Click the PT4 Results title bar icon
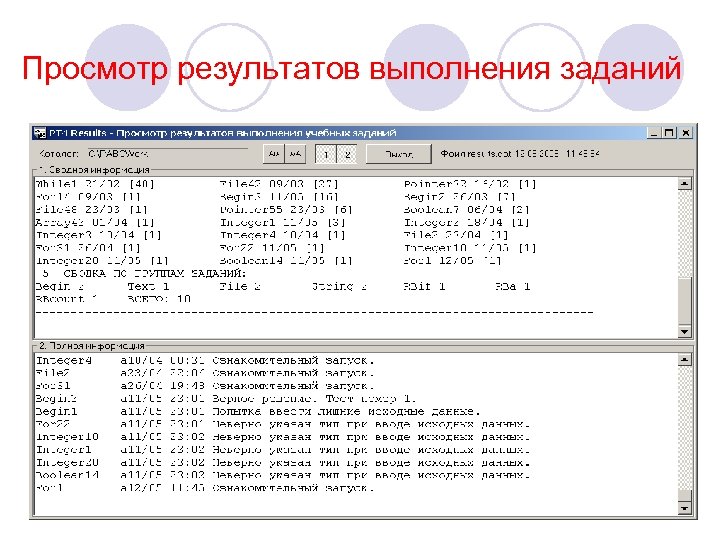 40,133
